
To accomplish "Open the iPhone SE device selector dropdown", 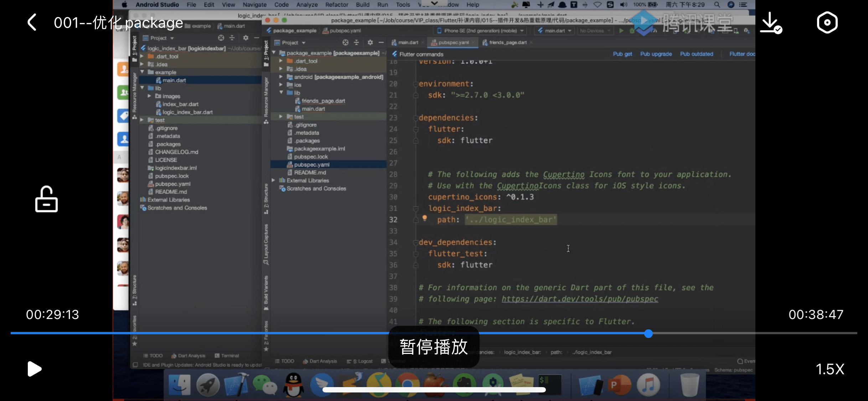I will point(481,31).
